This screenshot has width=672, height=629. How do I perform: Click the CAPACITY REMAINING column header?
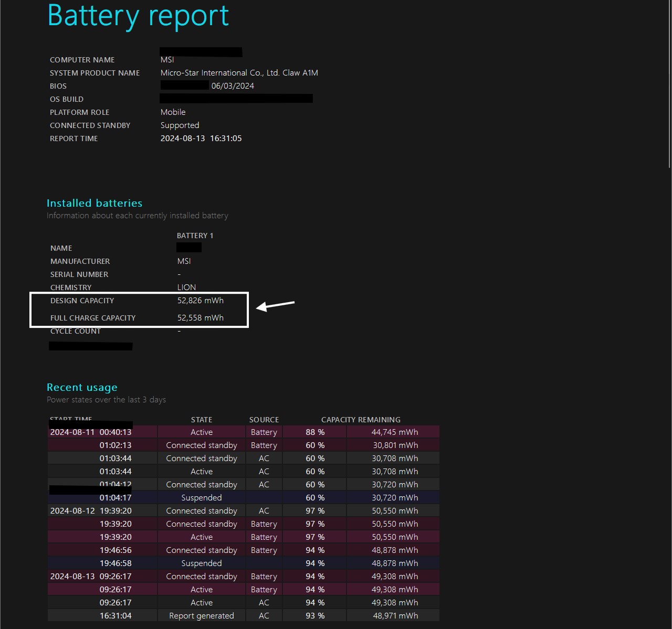[x=361, y=420]
